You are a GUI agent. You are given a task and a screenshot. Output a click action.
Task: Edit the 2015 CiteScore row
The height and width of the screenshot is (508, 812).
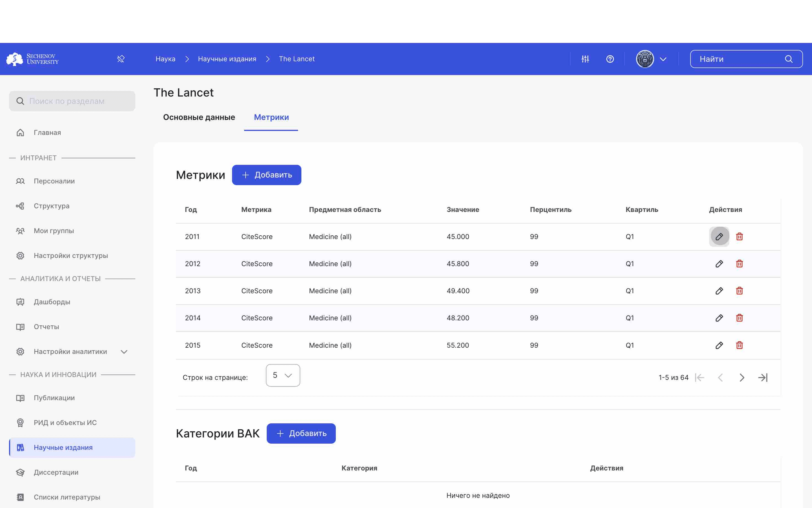[719, 345]
